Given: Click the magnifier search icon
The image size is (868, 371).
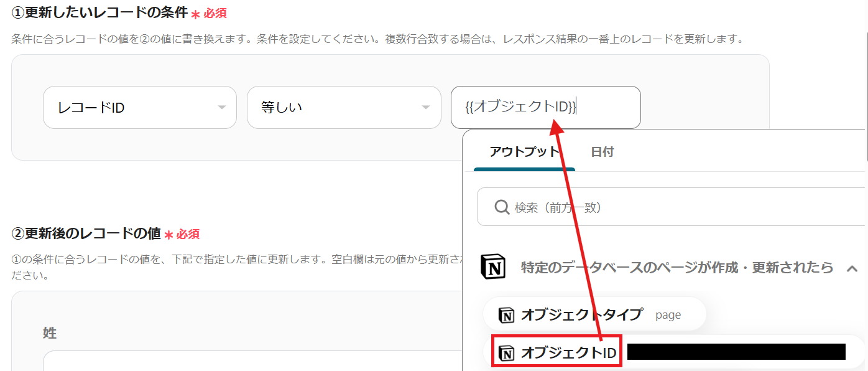Looking at the screenshot, I should [x=502, y=207].
